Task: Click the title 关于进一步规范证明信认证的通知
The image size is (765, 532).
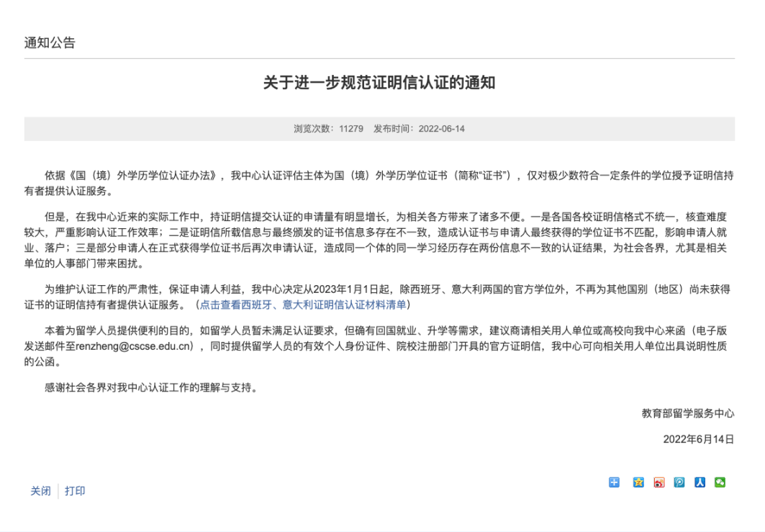Action: (x=379, y=83)
